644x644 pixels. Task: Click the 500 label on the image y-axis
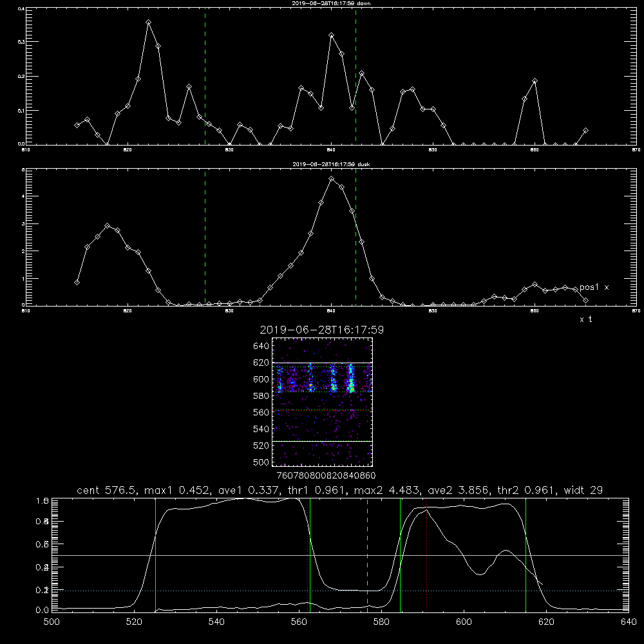261,462
